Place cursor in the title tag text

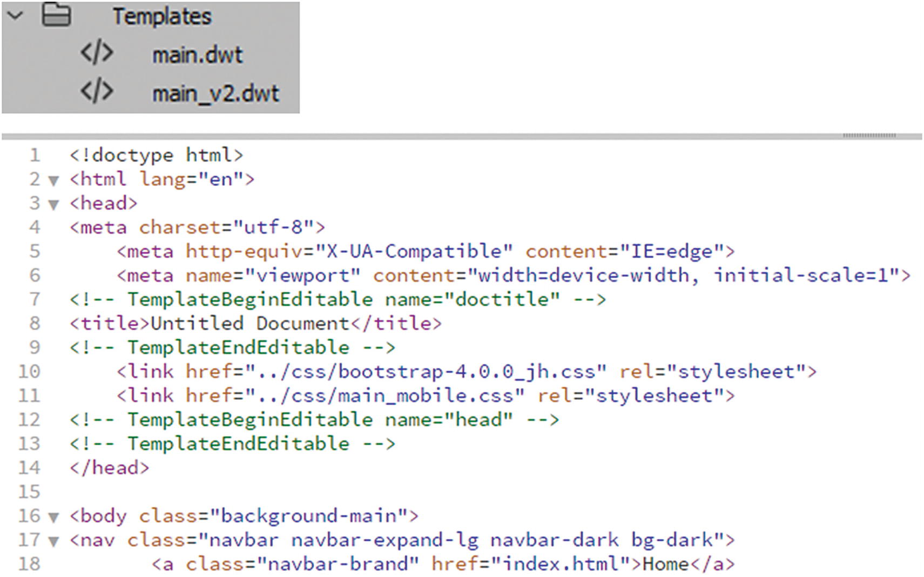(x=248, y=323)
